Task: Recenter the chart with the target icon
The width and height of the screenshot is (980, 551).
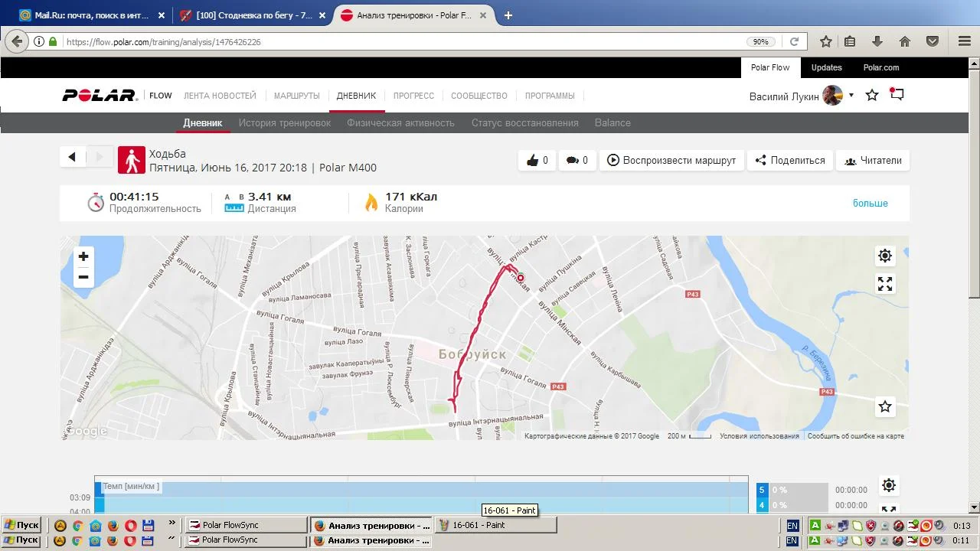Action: [x=889, y=484]
